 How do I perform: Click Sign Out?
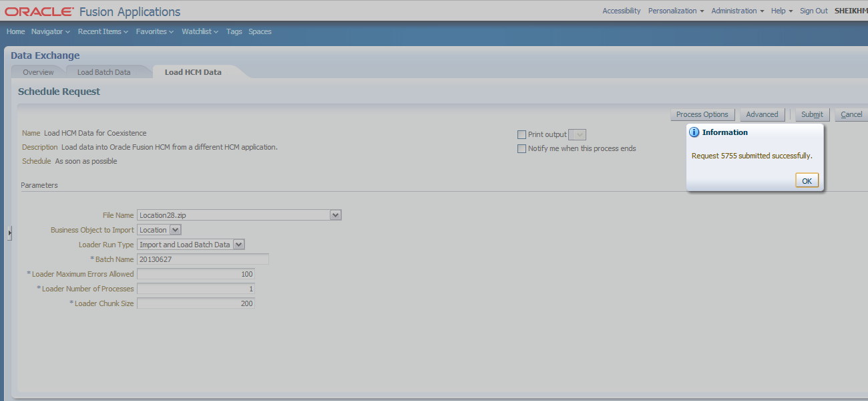point(813,11)
